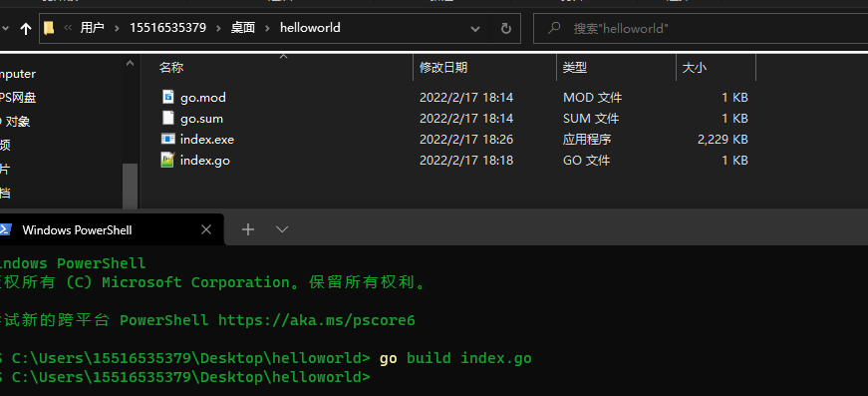The height and width of the screenshot is (396, 868).
Task: Close the Windows PowerShell tab
Action: pyautogui.click(x=206, y=229)
